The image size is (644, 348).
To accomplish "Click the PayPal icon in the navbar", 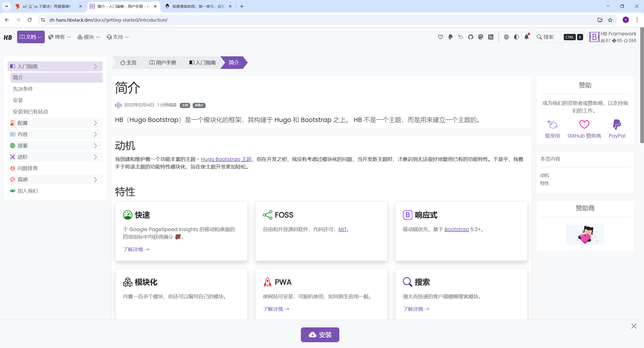I will (450, 37).
